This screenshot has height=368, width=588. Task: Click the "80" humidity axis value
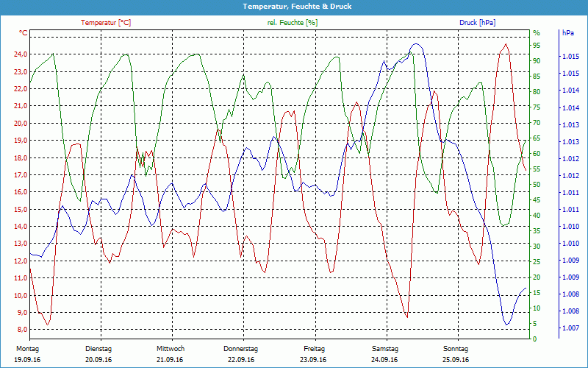(x=537, y=91)
